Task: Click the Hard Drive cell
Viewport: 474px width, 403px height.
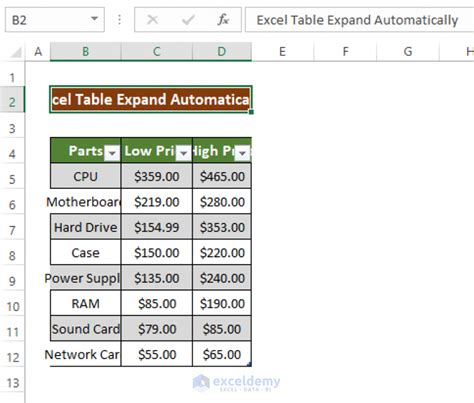Action: coord(86,227)
